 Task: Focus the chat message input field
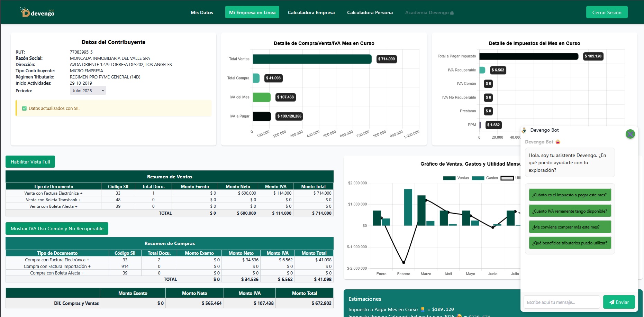561,302
